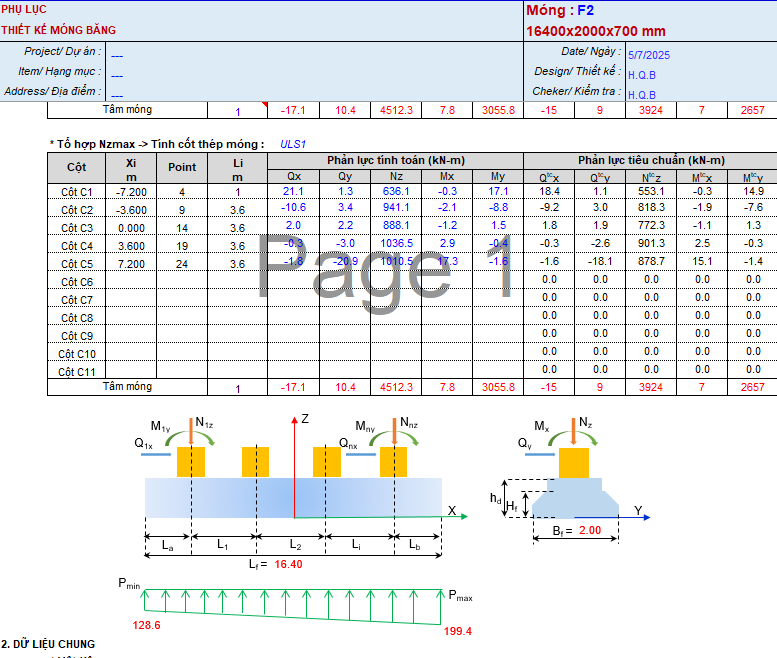The width and height of the screenshot is (777, 658).
Task: Click the lower Tâm móng standard total 3924
Action: pos(651,387)
